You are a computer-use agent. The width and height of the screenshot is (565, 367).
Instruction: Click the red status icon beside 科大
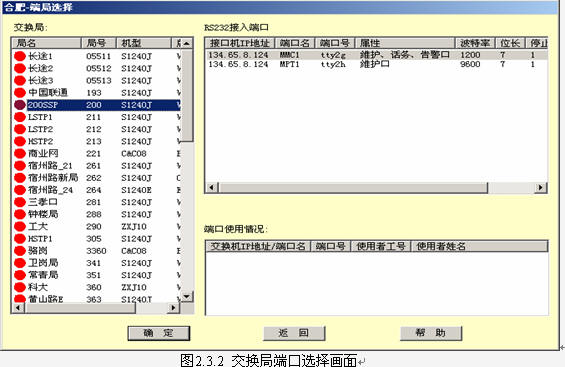pyautogui.click(x=20, y=287)
